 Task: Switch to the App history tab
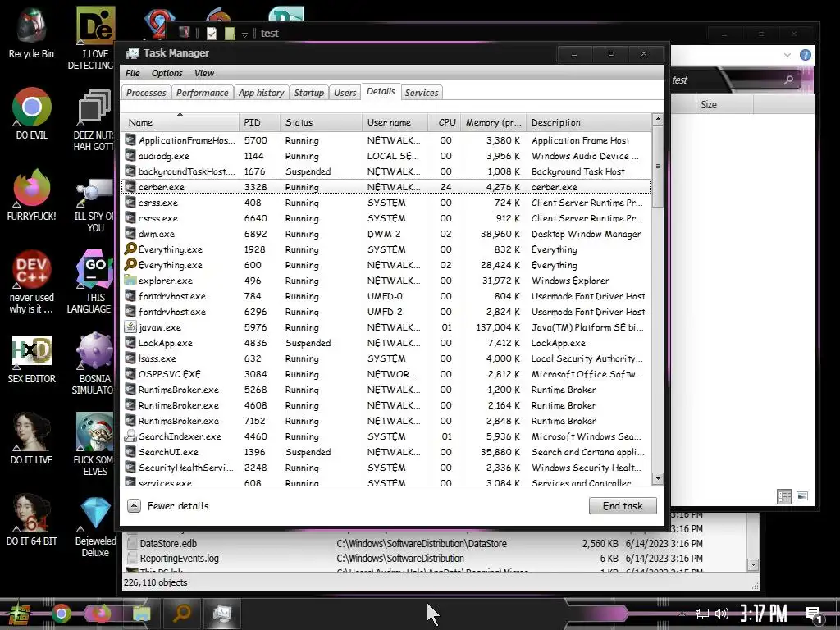pyautogui.click(x=261, y=93)
